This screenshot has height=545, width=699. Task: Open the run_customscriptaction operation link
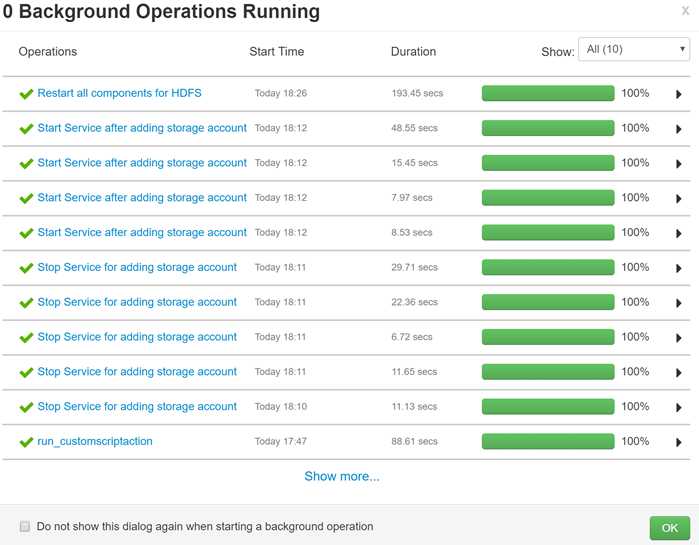(95, 441)
